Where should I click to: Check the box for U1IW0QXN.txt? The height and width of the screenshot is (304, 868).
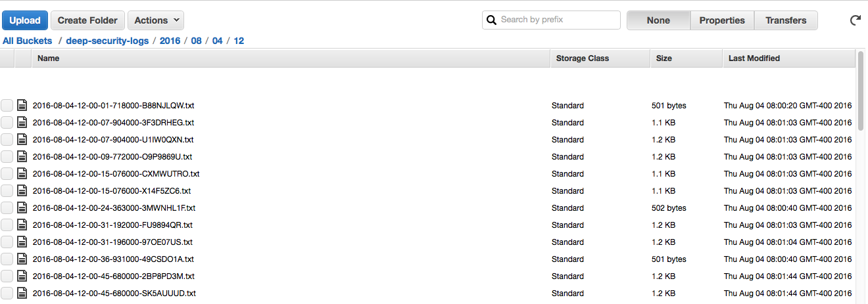coord(7,140)
